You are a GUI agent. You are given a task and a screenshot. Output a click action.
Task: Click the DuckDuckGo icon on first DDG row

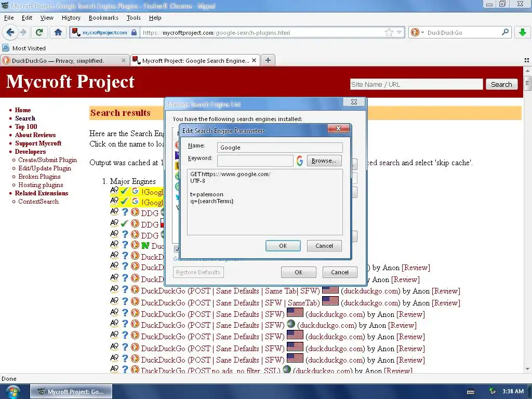pyautogui.click(x=135, y=212)
